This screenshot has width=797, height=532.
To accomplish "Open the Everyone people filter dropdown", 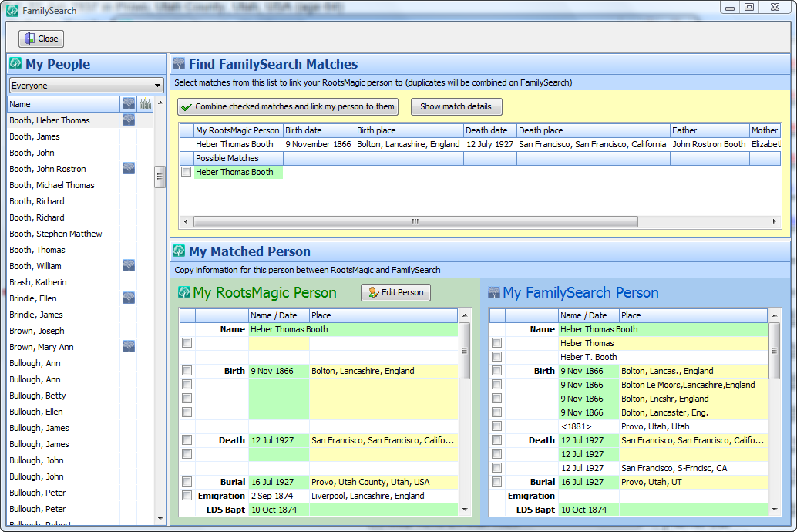I will pyautogui.click(x=86, y=86).
